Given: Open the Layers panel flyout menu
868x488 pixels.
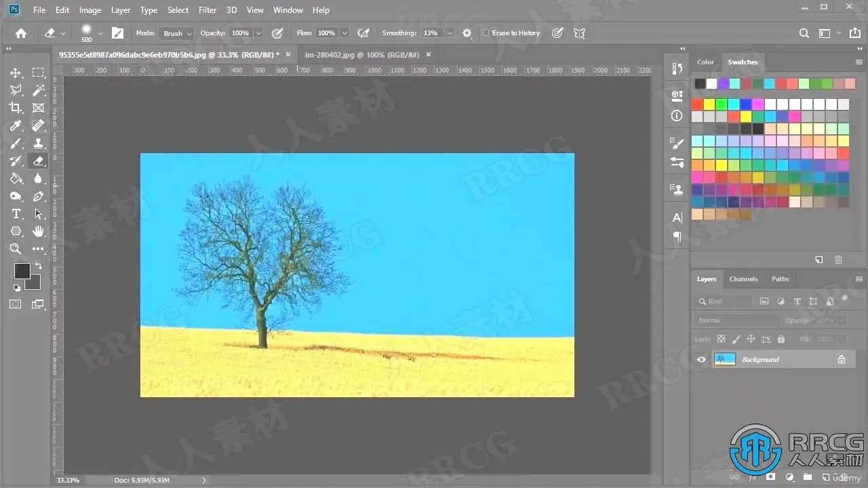Looking at the screenshot, I should pos(859,279).
